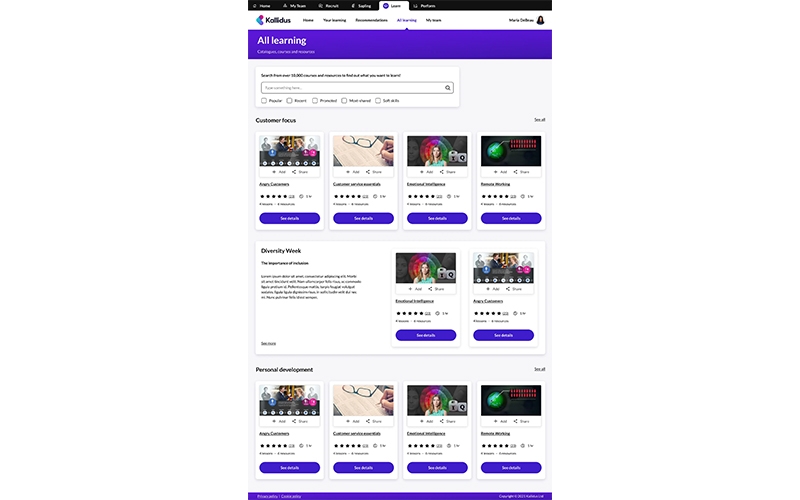The width and height of the screenshot is (800, 500).
Task: Open Customer service essentials title in Personal development
Action: (357, 434)
